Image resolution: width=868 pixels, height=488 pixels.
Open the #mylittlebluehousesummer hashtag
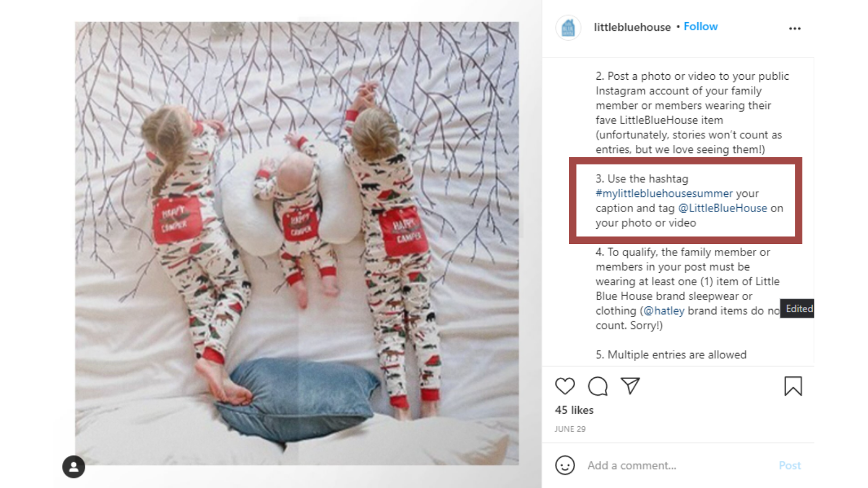pos(664,194)
